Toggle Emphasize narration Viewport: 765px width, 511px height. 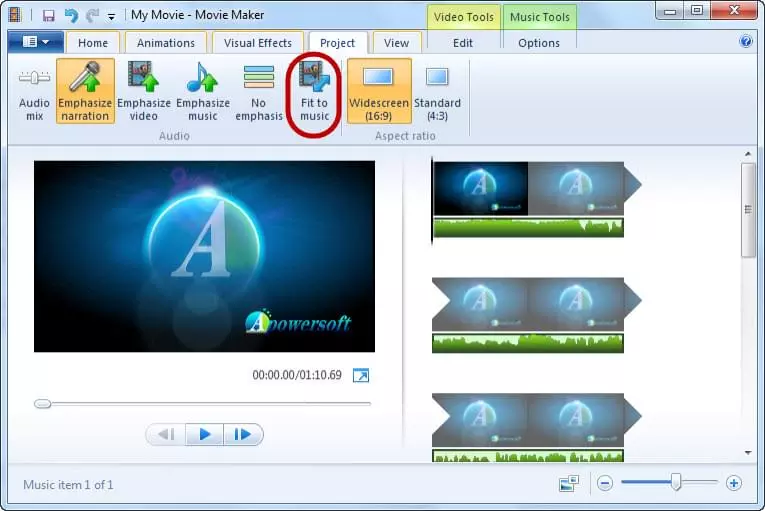85,91
